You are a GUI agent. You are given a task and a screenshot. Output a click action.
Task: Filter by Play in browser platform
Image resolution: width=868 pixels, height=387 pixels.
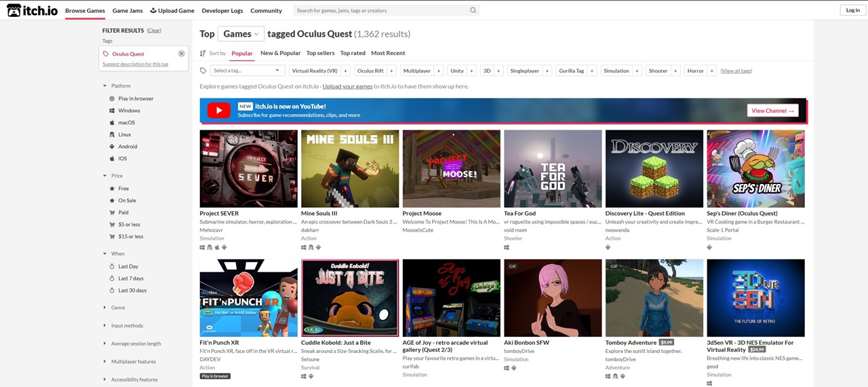coord(132,98)
